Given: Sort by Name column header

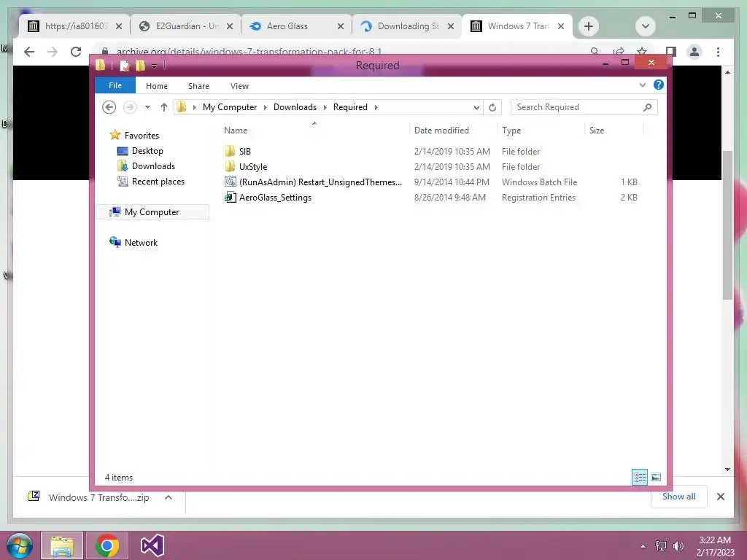Looking at the screenshot, I should click(x=236, y=131).
